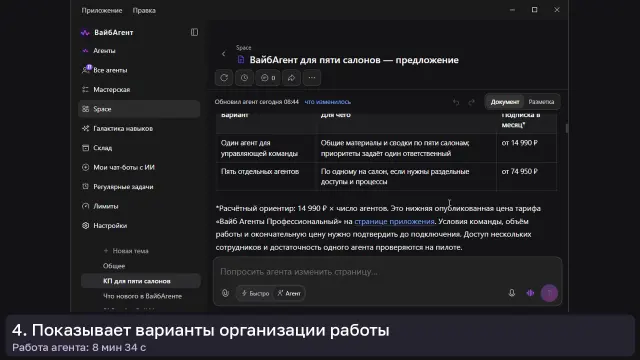Start voice input with microphone icon
The image size is (640, 360).
coord(512,293)
